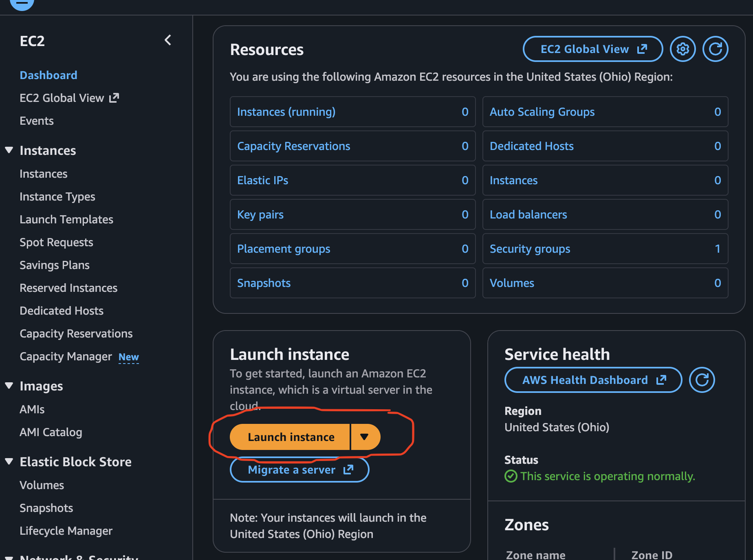The image size is (753, 560).
Task: Open the Key pairs resource link
Action: [260, 214]
